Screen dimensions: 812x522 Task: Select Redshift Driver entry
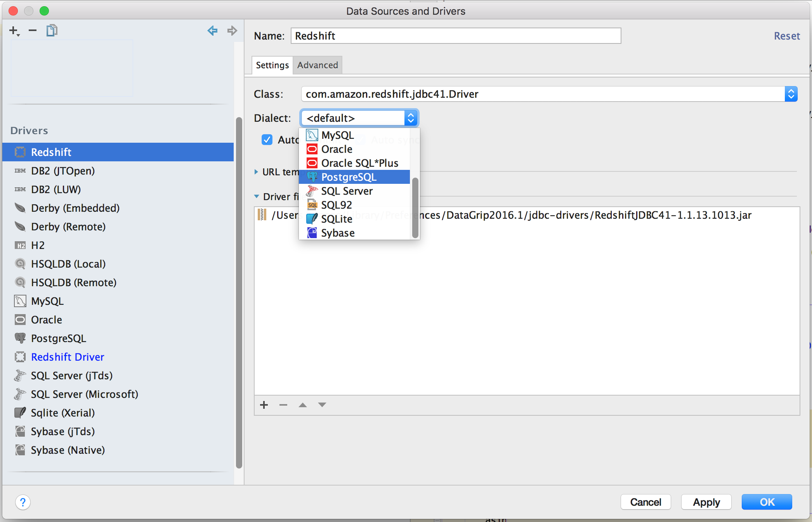[x=118, y=357]
